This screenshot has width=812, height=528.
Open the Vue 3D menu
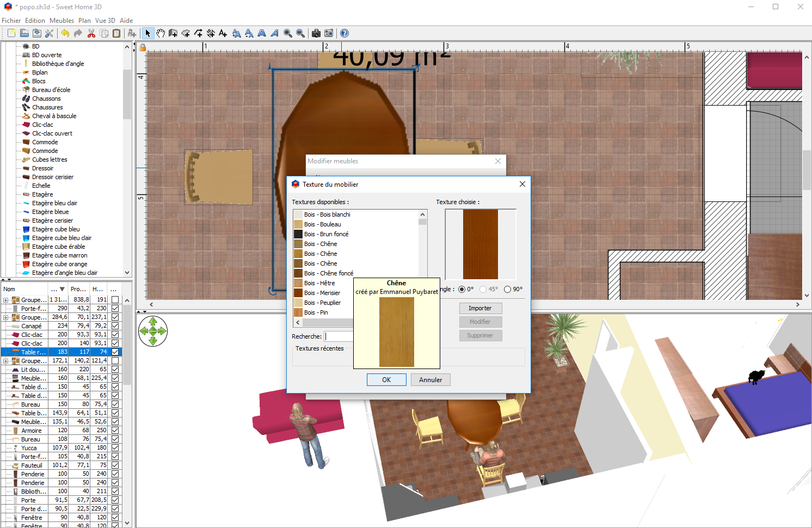click(x=105, y=21)
